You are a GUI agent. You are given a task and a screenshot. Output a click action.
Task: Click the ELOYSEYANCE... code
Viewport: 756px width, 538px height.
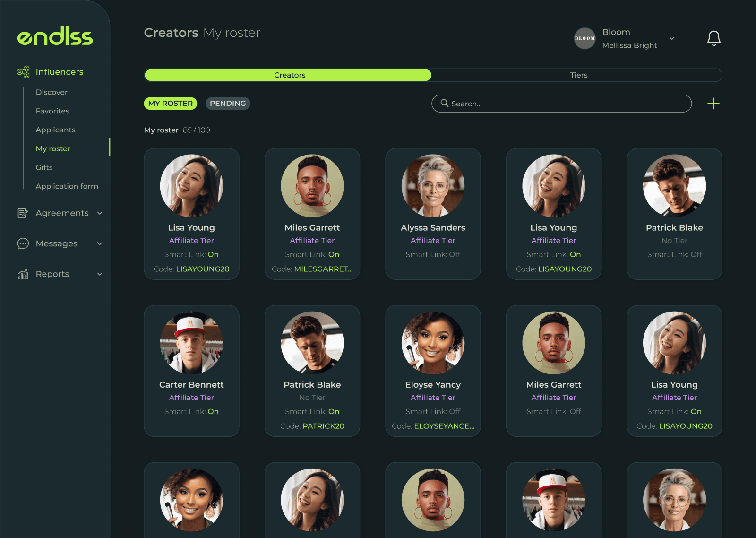[x=444, y=426]
